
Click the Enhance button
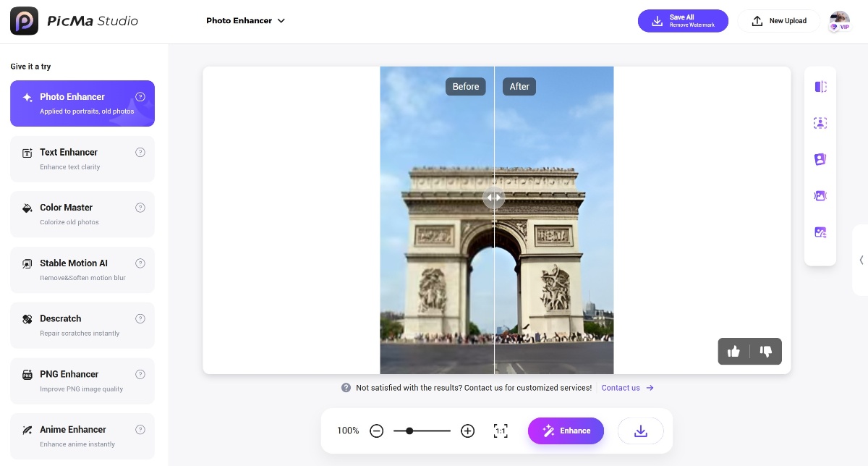(x=566, y=431)
